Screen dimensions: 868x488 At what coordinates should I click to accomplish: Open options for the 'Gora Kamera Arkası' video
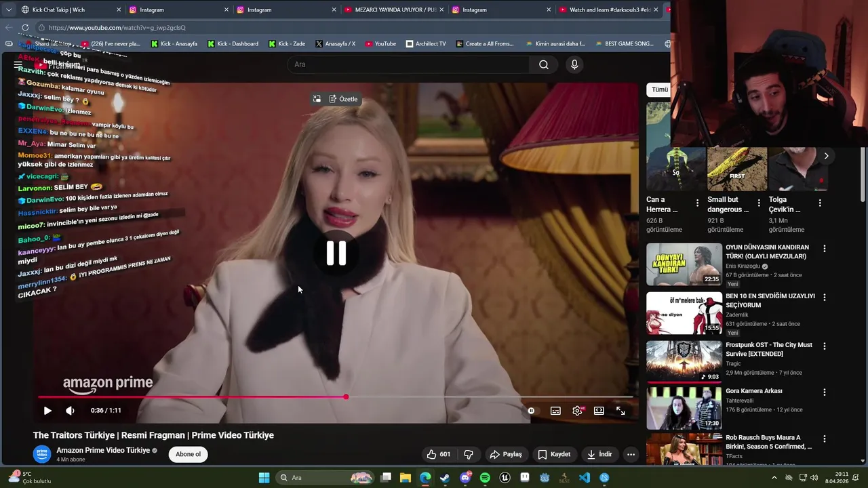click(825, 392)
